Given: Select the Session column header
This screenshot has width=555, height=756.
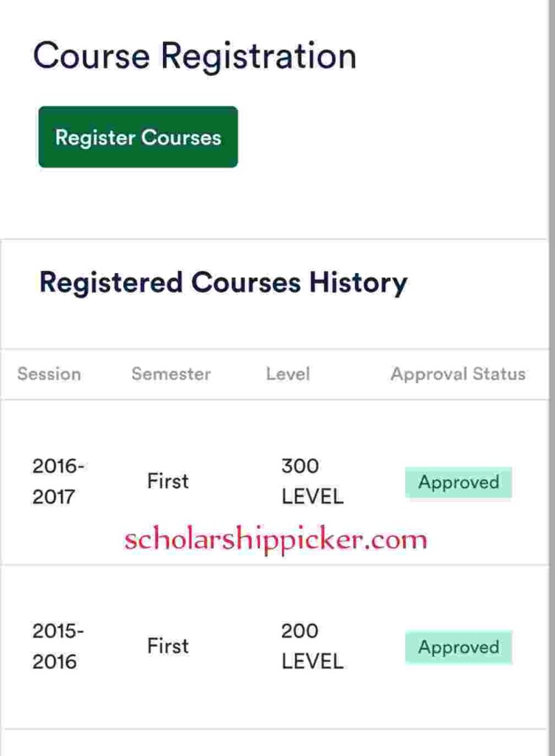Looking at the screenshot, I should tap(49, 374).
